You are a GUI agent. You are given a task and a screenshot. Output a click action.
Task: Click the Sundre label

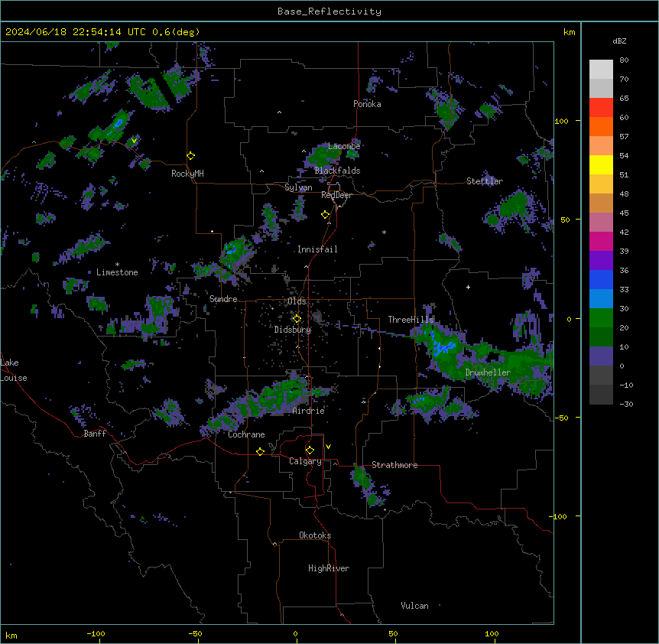223,299
